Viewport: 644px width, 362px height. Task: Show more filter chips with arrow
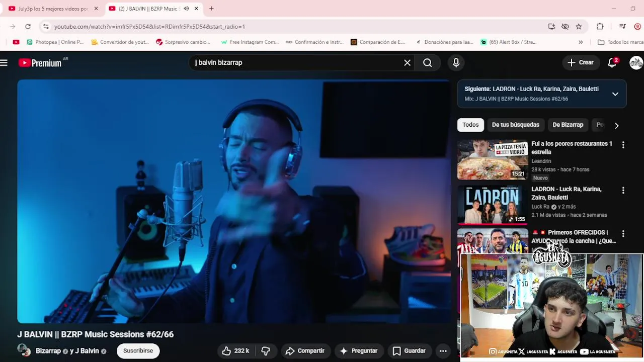tap(616, 125)
